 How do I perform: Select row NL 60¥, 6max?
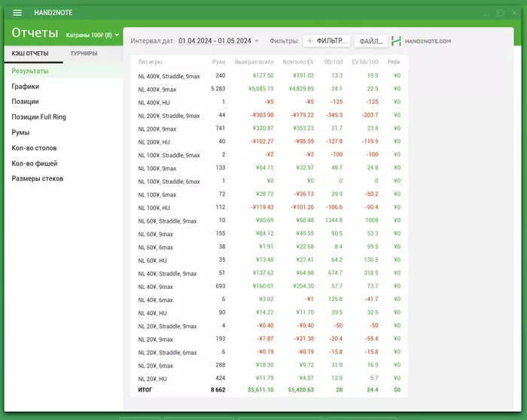pyautogui.click(x=270, y=247)
